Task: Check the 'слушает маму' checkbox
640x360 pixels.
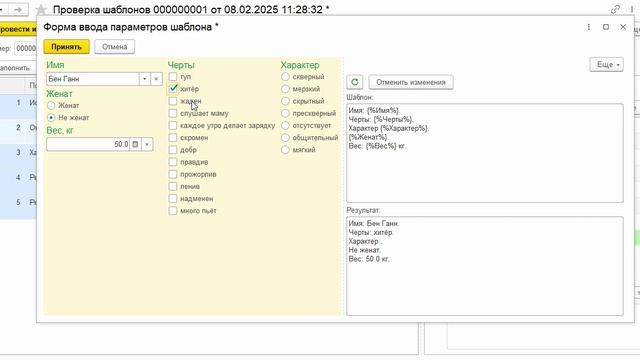Action: [173, 113]
